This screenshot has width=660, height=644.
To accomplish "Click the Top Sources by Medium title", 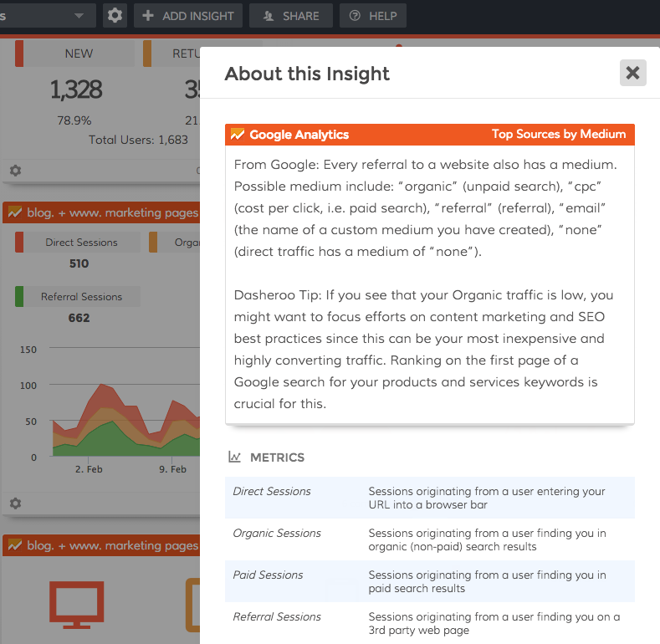I will (558, 134).
